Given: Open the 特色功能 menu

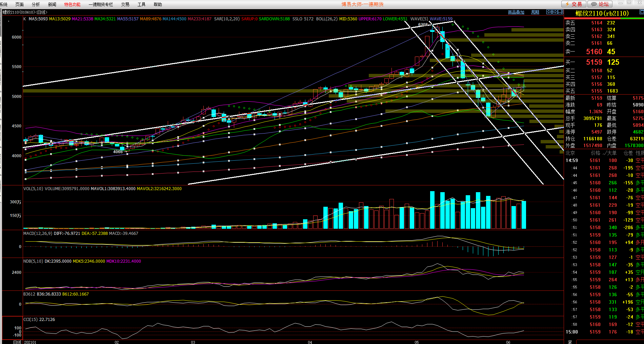Looking at the screenshot, I should pyautogui.click(x=72, y=4).
